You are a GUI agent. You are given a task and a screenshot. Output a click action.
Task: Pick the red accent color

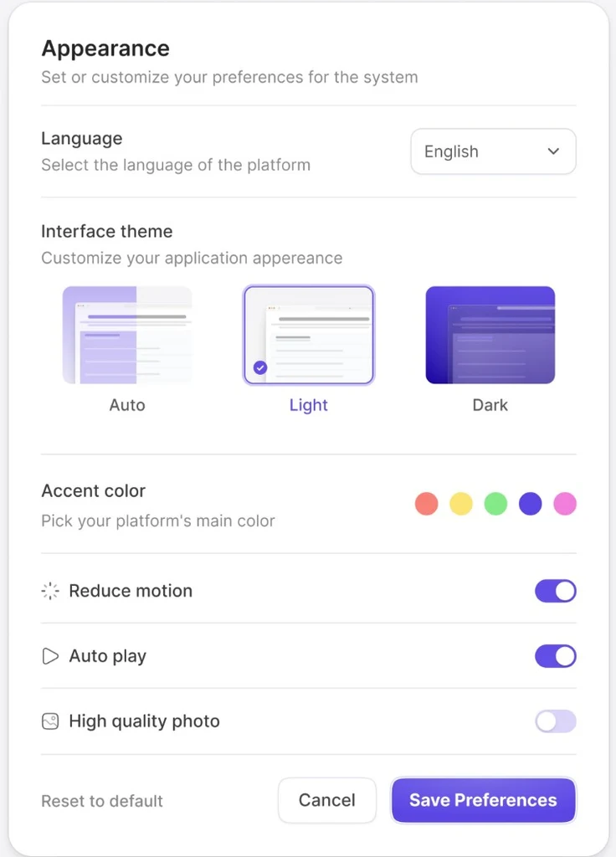[x=426, y=503]
